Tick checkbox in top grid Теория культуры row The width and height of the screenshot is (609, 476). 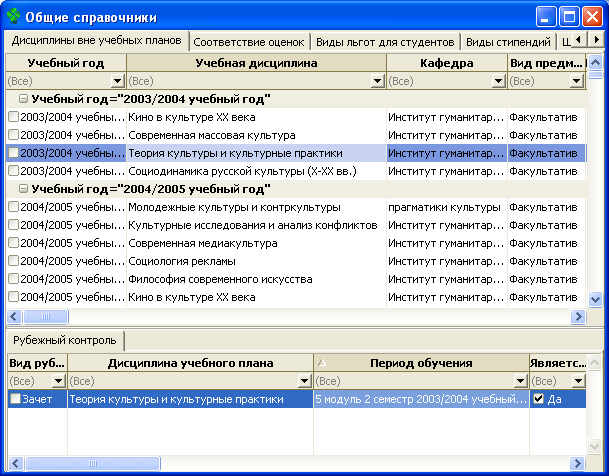tap(14, 153)
